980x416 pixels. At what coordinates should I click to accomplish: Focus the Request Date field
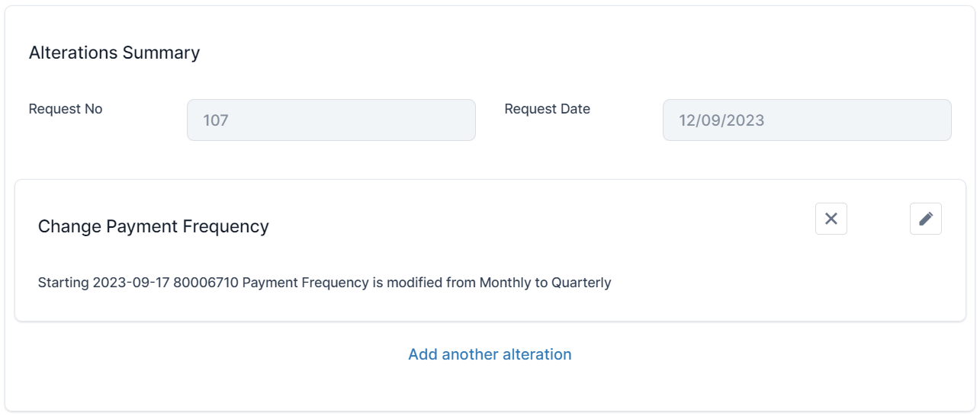[x=807, y=120]
